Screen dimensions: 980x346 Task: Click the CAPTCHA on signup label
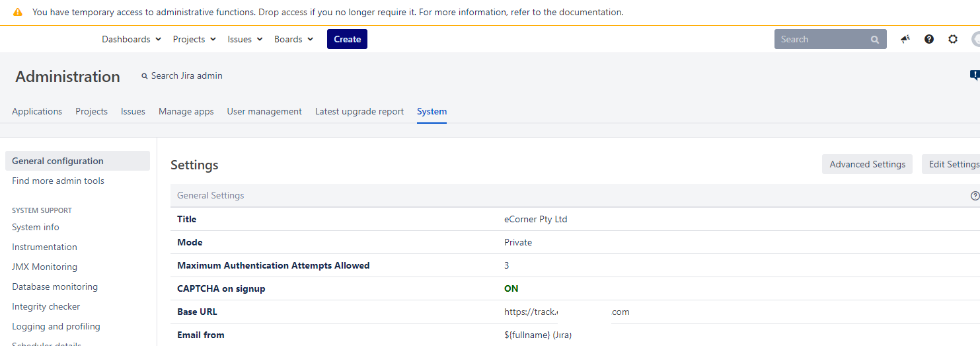pos(221,288)
